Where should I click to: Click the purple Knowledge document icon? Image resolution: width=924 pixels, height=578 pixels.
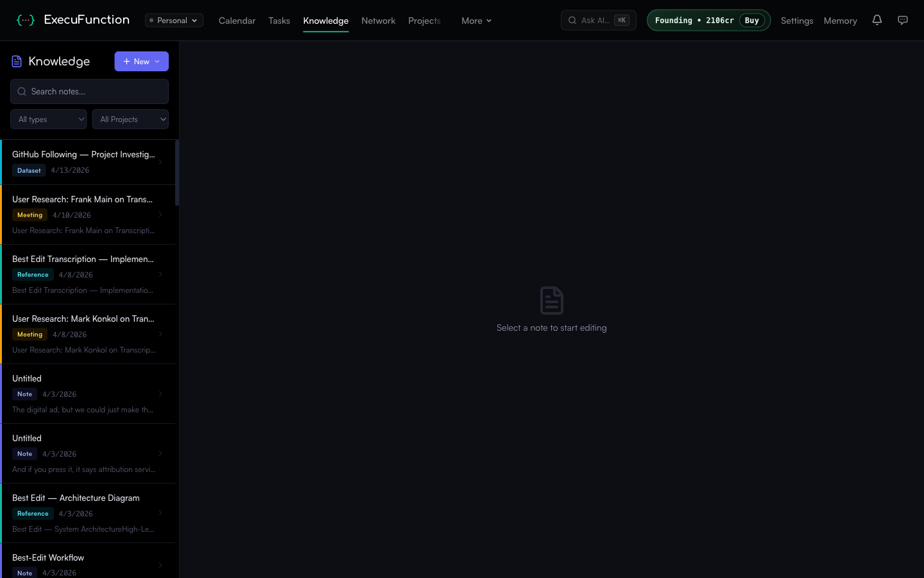pyautogui.click(x=16, y=60)
